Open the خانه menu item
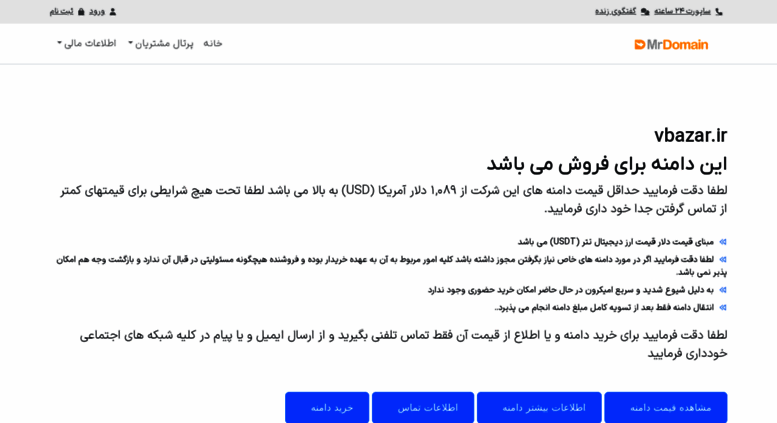 click(213, 44)
